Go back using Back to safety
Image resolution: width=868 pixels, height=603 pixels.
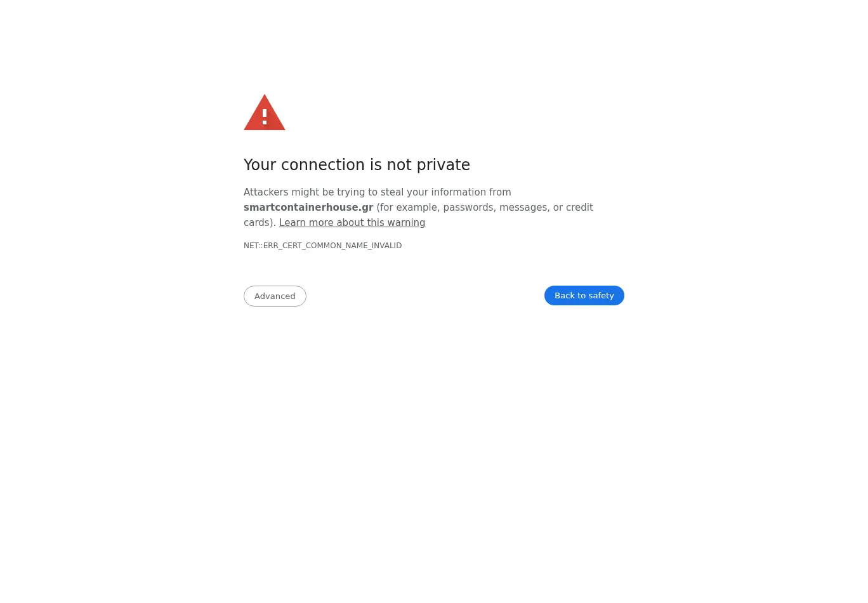click(x=584, y=295)
